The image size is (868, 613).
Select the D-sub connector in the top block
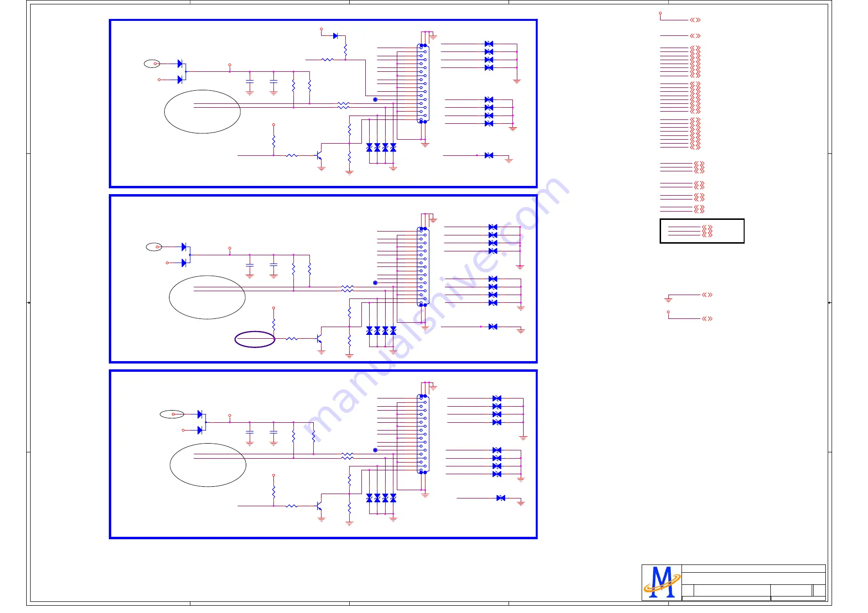click(x=423, y=83)
